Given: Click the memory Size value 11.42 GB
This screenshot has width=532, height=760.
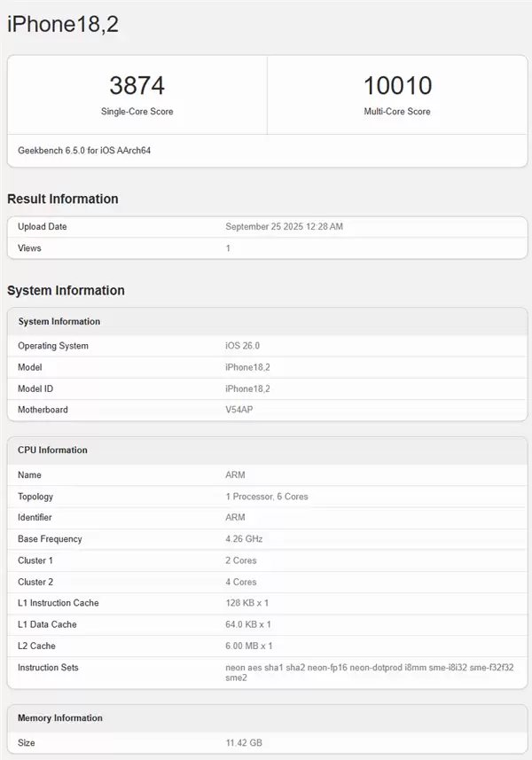Looking at the screenshot, I should pyautogui.click(x=244, y=742).
